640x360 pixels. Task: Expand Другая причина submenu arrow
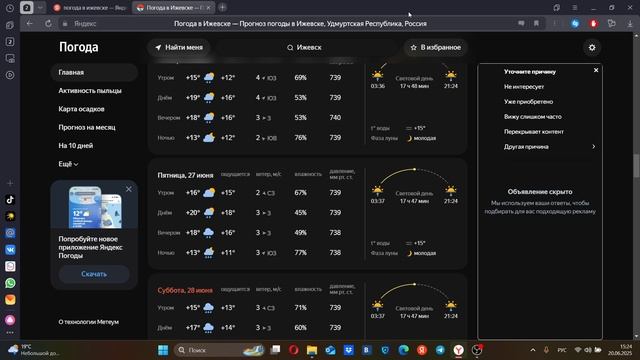coord(593,147)
